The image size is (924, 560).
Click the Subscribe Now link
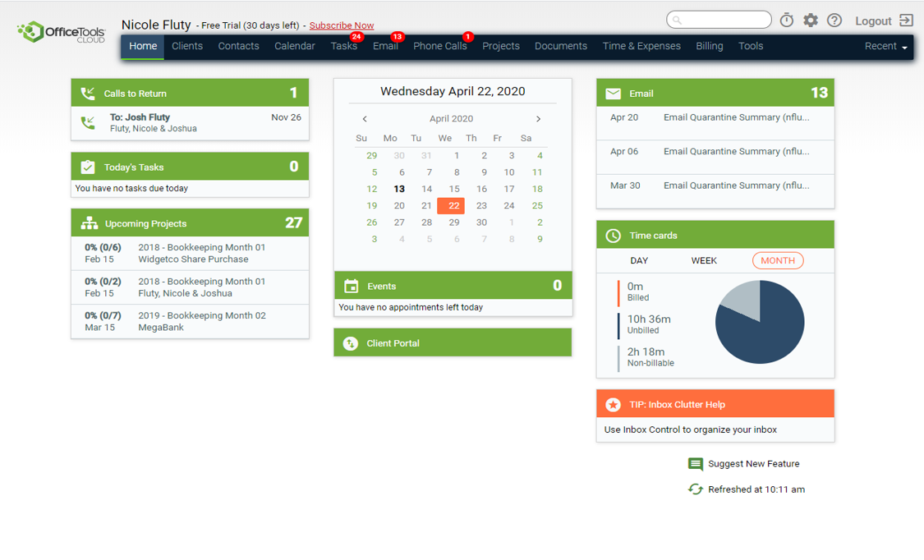tap(342, 25)
